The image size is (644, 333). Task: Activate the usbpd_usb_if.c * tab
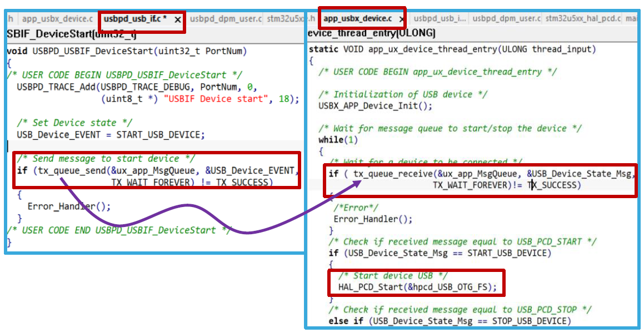pyautogui.click(x=135, y=19)
